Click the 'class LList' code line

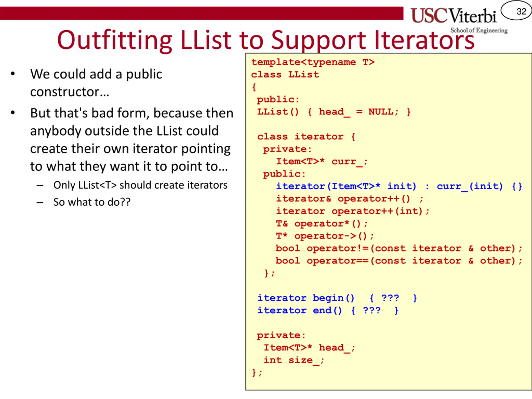(x=285, y=75)
